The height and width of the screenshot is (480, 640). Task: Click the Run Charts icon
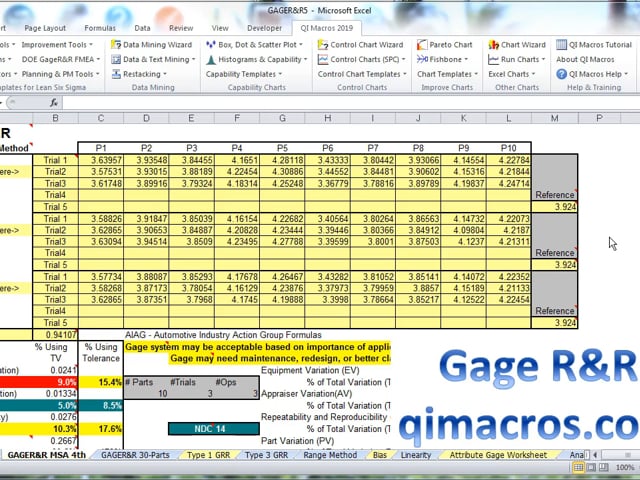[493, 60]
